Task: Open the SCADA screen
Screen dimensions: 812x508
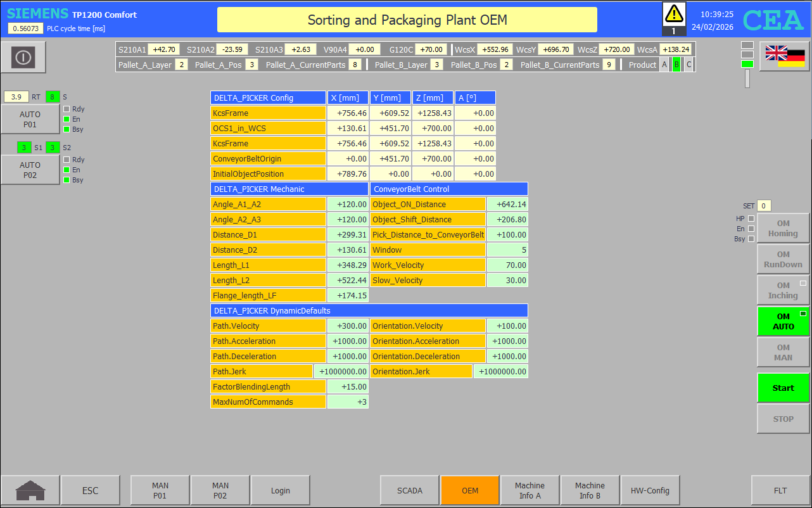Action: point(409,490)
